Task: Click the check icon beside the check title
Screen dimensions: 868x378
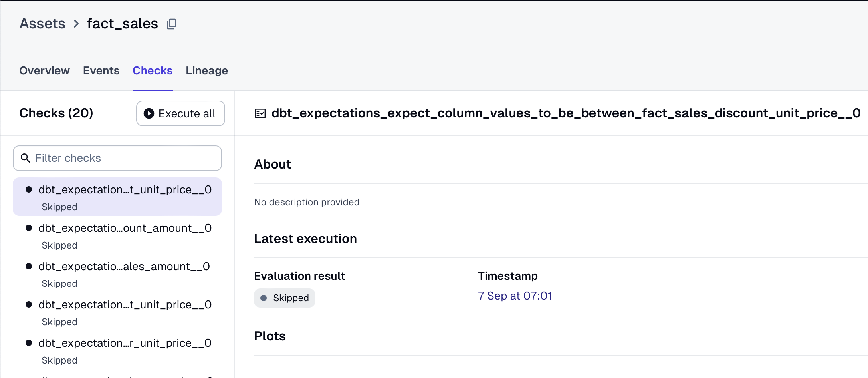Action: click(260, 114)
